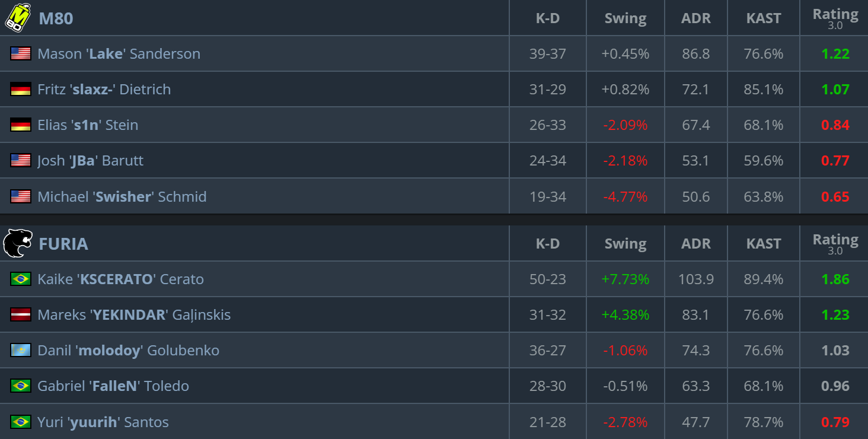868x439 pixels.
Task: Open Elias 's1n' Stein player profile
Action: 88,125
